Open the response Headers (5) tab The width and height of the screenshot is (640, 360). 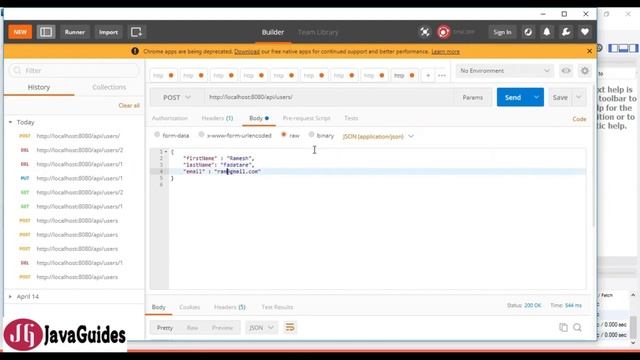pyautogui.click(x=229, y=307)
